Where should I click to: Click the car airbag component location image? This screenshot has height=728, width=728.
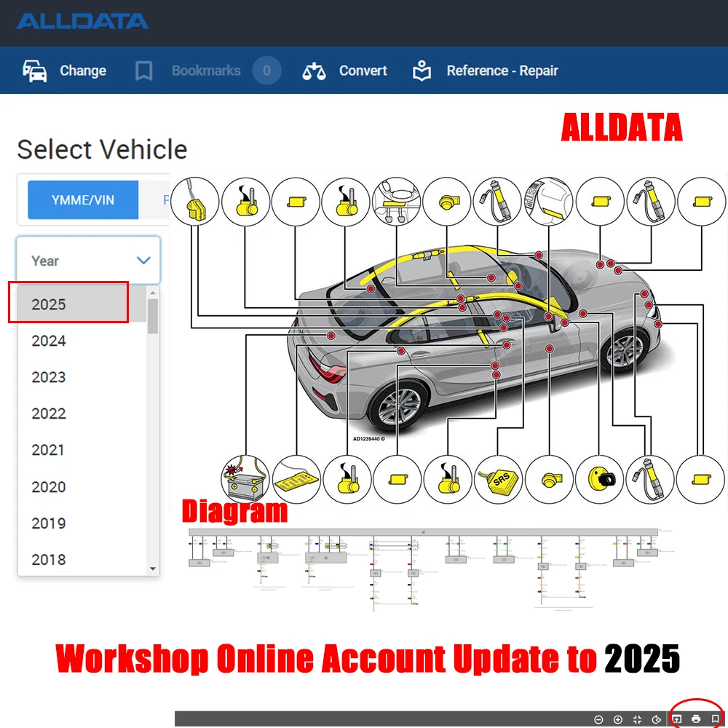(448, 340)
